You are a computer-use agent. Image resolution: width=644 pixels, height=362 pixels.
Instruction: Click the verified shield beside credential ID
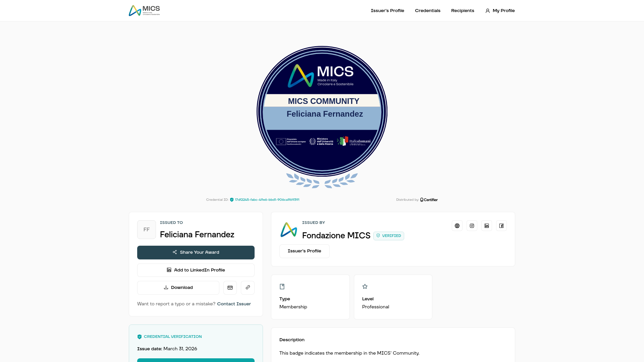[x=232, y=200]
